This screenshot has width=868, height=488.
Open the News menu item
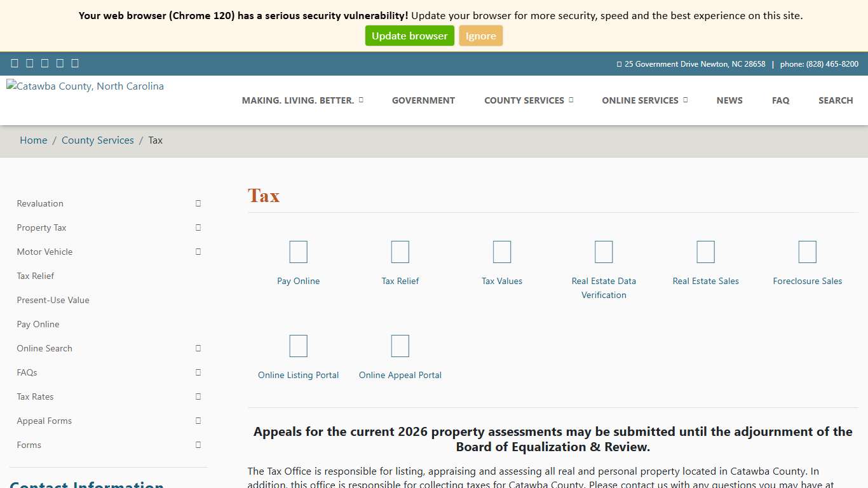point(729,100)
